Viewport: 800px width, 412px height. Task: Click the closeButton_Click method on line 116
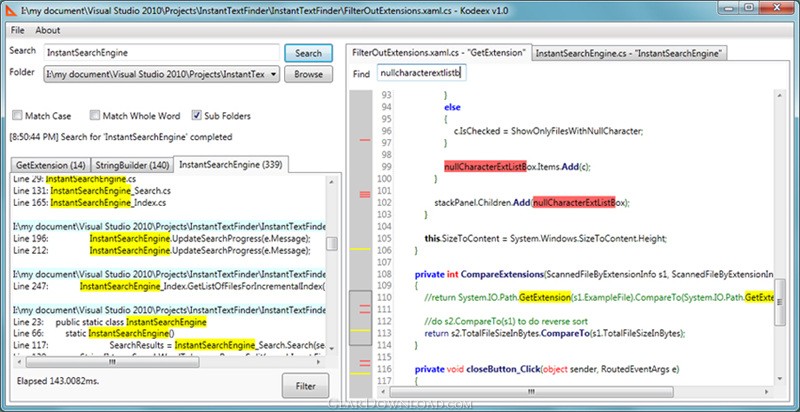click(x=503, y=369)
